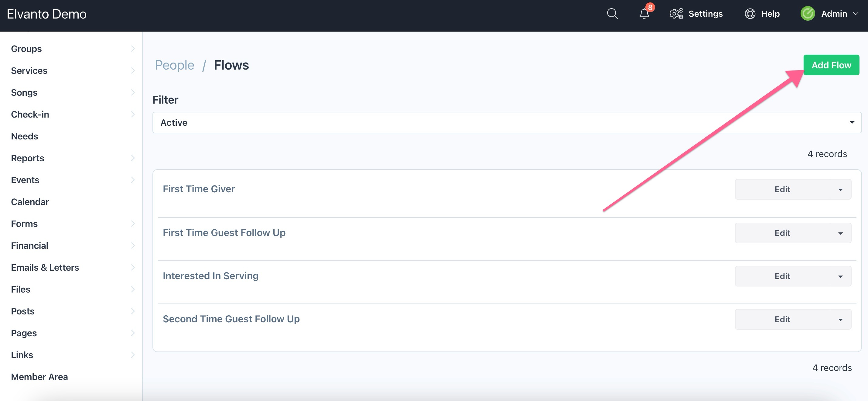Click the Help label in header
Image resolution: width=868 pixels, height=401 pixels.
point(770,14)
